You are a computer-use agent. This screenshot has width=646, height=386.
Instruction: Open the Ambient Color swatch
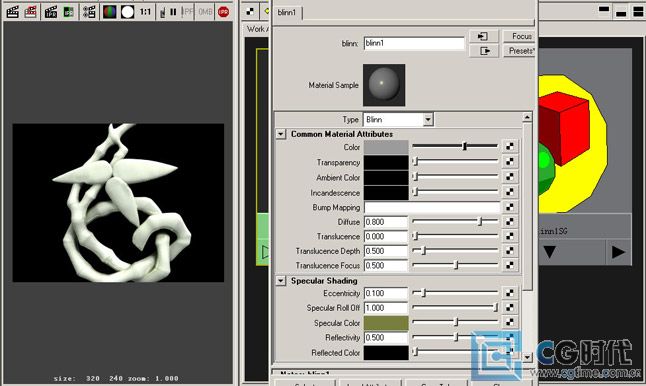386,178
